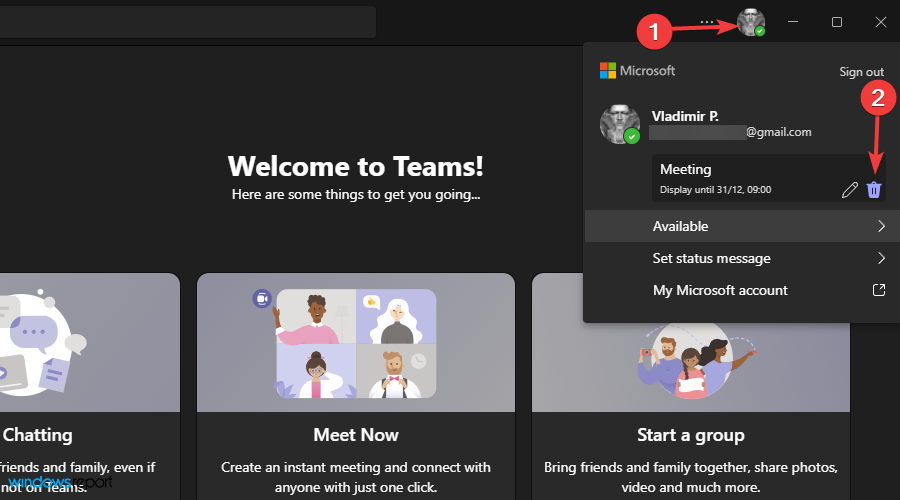Click the 'Display until 31/12, 09:00' text

tap(715, 189)
